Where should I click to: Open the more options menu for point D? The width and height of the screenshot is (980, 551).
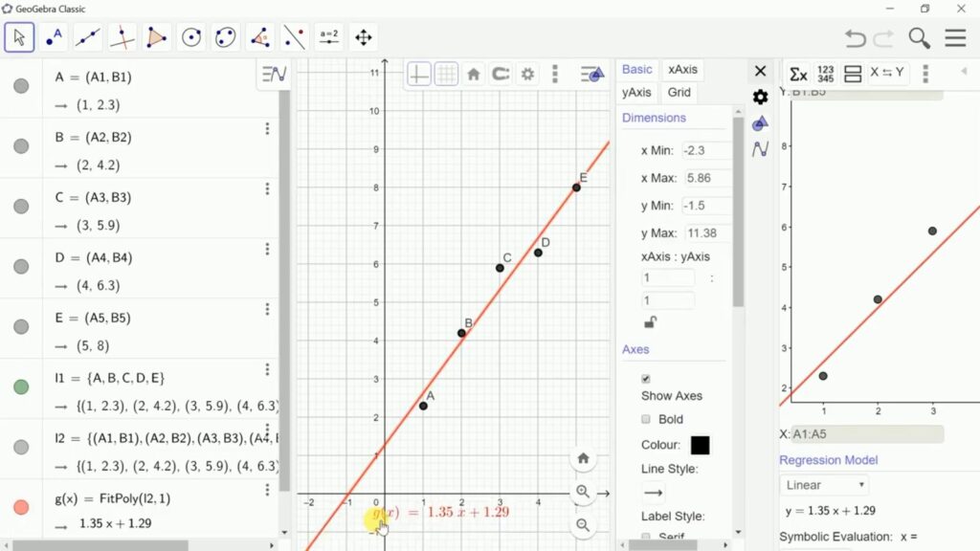pyautogui.click(x=268, y=249)
